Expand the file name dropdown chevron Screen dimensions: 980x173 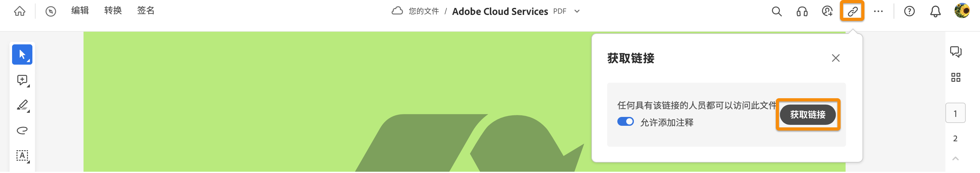(x=577, y=11)
